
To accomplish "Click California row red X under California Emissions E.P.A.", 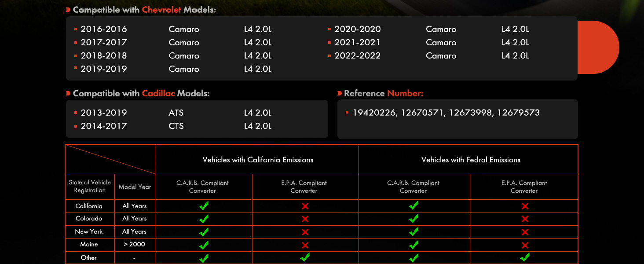I will (x=305, y=206).
